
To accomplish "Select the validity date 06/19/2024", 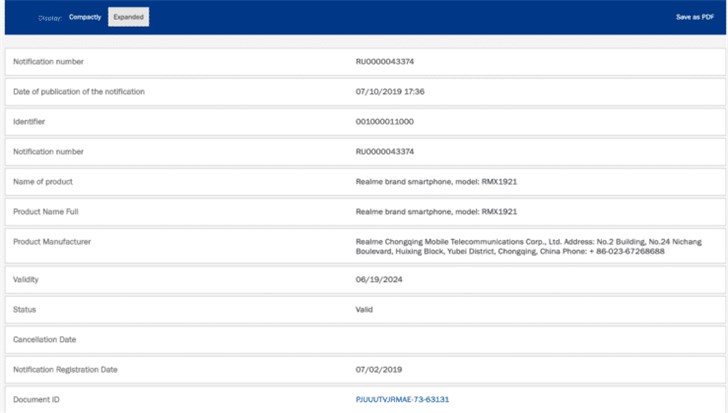I will coord(378,280).
